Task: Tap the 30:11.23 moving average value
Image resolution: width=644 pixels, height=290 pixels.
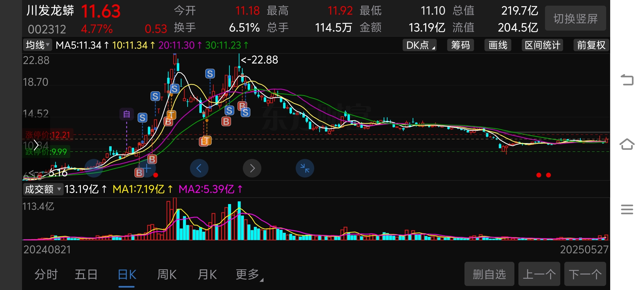Action: click(223, 45)
